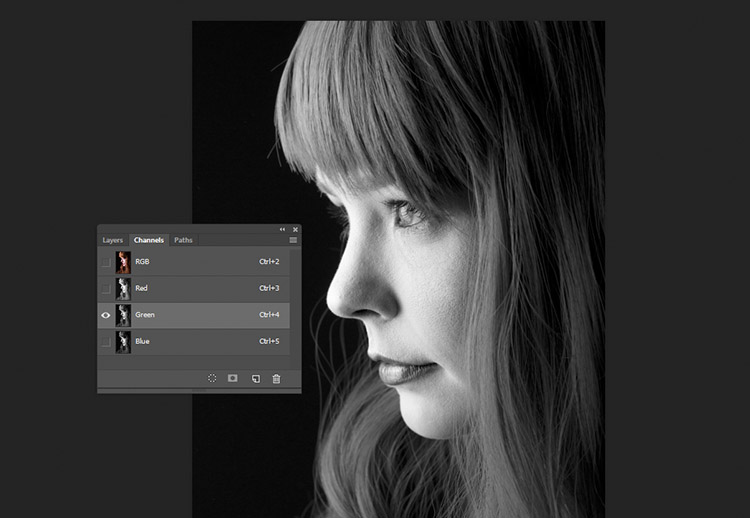750x518 pixels.
Task: Load channel as selection icon
Action: (x=212, y=378)
